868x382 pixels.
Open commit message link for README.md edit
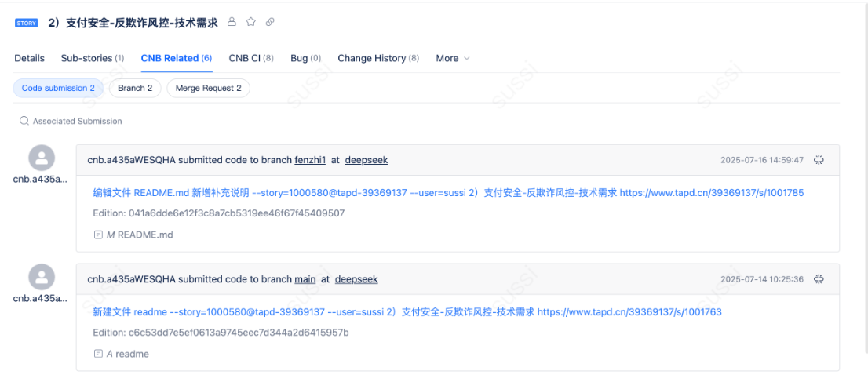click(x=447, y=193)
